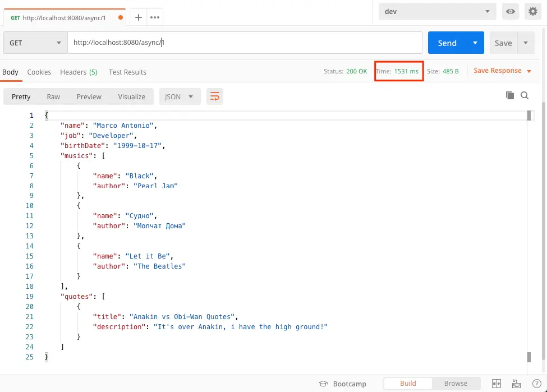Open manage environments gear icon

[x=533, y=12]
